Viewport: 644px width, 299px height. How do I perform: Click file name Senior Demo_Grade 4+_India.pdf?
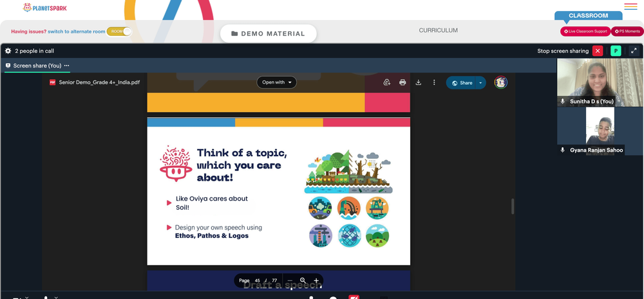click(x=99, y=82)
